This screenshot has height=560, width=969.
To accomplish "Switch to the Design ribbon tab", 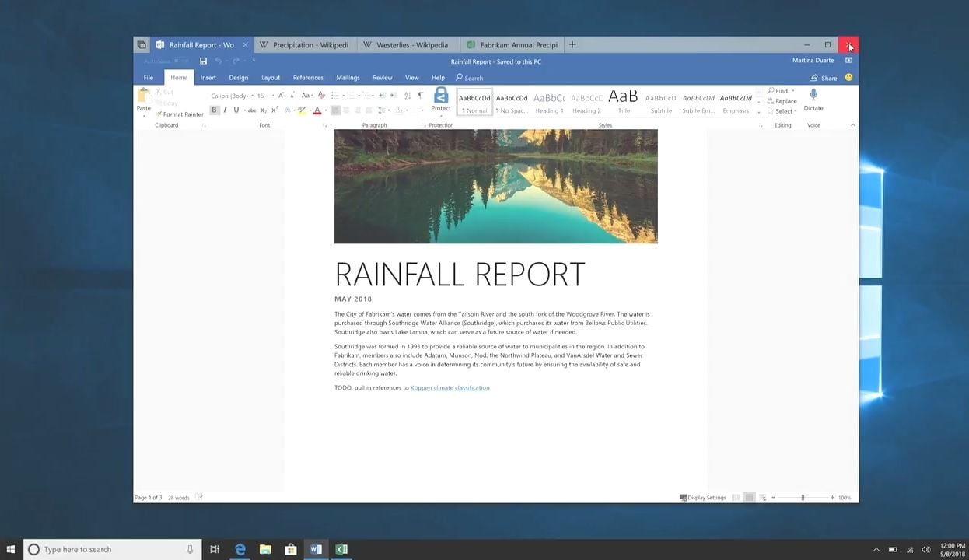I will (x=239, y=78).
